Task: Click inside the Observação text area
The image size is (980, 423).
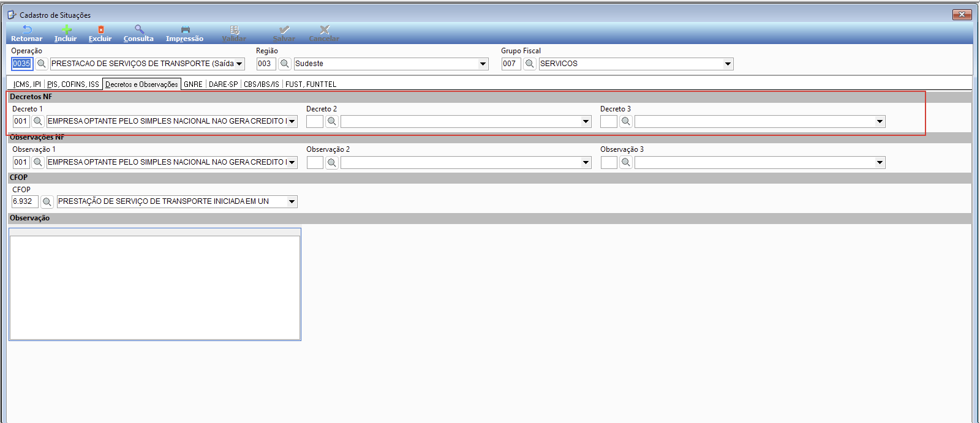Action: 155,287
